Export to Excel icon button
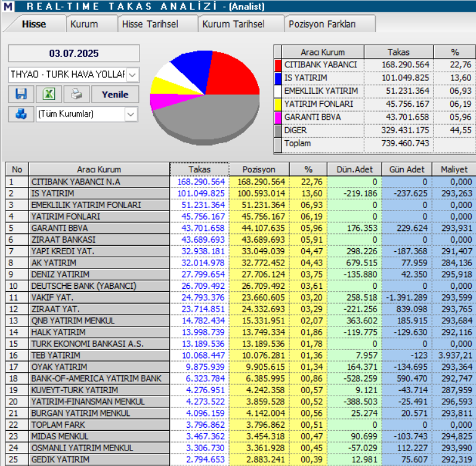 tap(49, 94)
